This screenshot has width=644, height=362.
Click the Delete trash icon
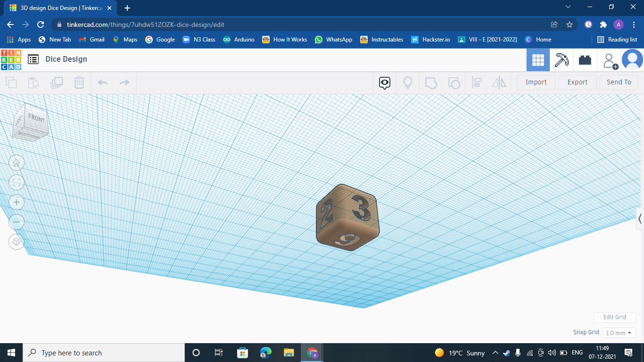(x=79, y=82)
